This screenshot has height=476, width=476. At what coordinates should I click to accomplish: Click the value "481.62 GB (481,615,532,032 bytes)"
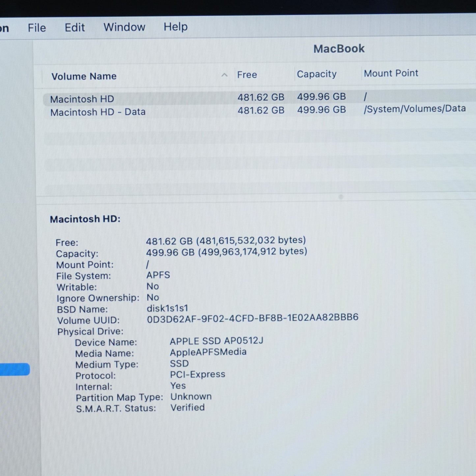[x=226, y=240]
